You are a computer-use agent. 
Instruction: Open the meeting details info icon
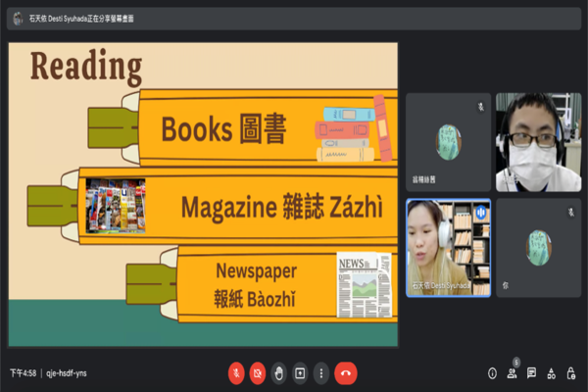(492, 372)
